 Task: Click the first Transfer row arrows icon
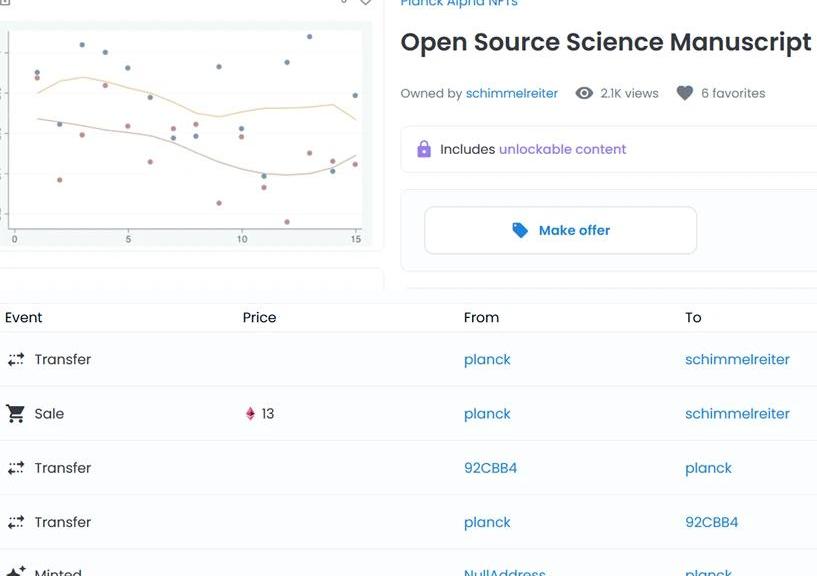(15, 359)
